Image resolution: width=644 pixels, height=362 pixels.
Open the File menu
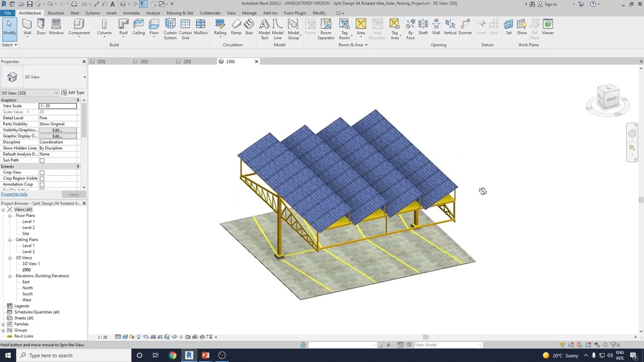point(8,13)
